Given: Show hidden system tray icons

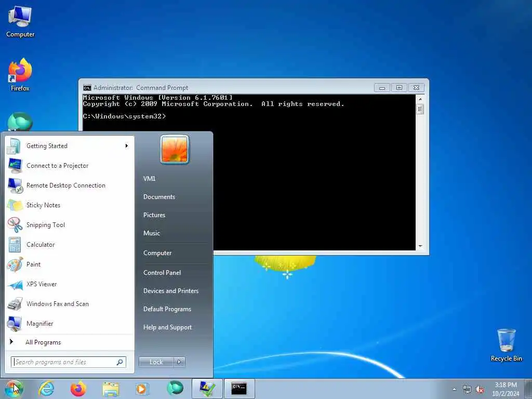Looking at the screenshot, I should [x=454, y=390].
